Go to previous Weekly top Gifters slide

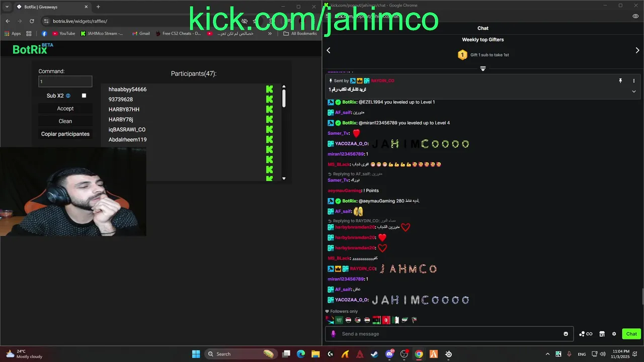tap(329, 50)
